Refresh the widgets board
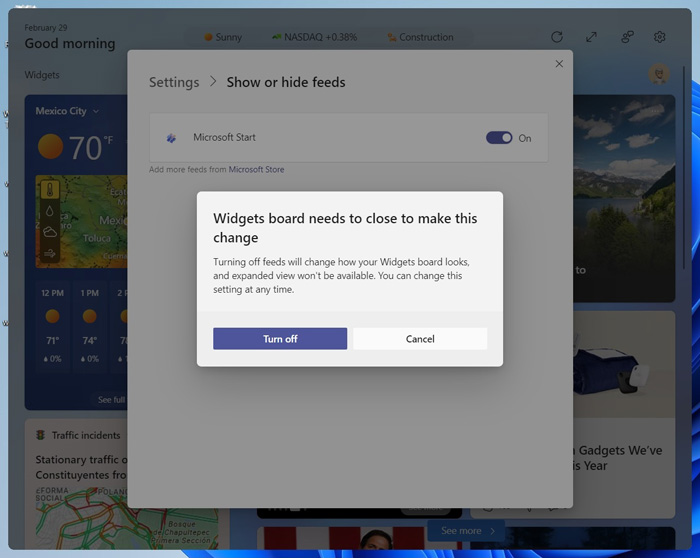 click(557, 37)
